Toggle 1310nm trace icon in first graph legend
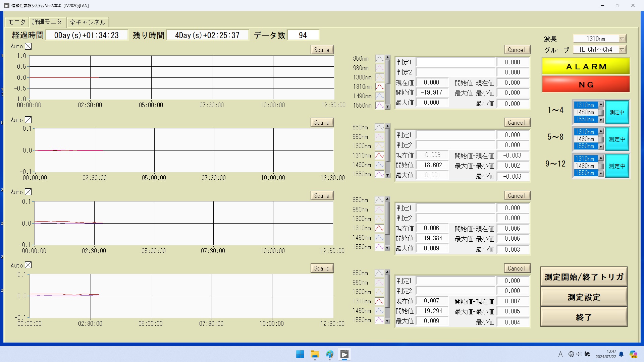This screenshot has width=644, height=362. click(x=379, y=87)
